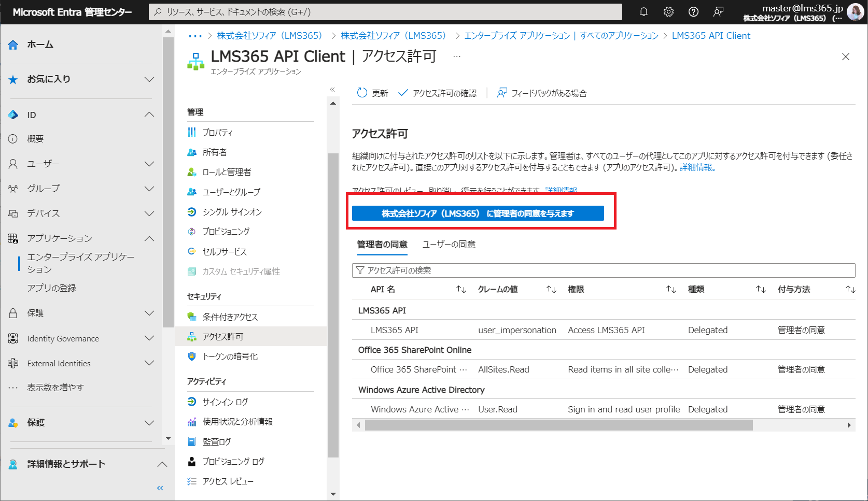The height and width of the screenshot is (501, 868).
Task: Click 表示数を増やす in sidebar
Action: click(55, 388)
